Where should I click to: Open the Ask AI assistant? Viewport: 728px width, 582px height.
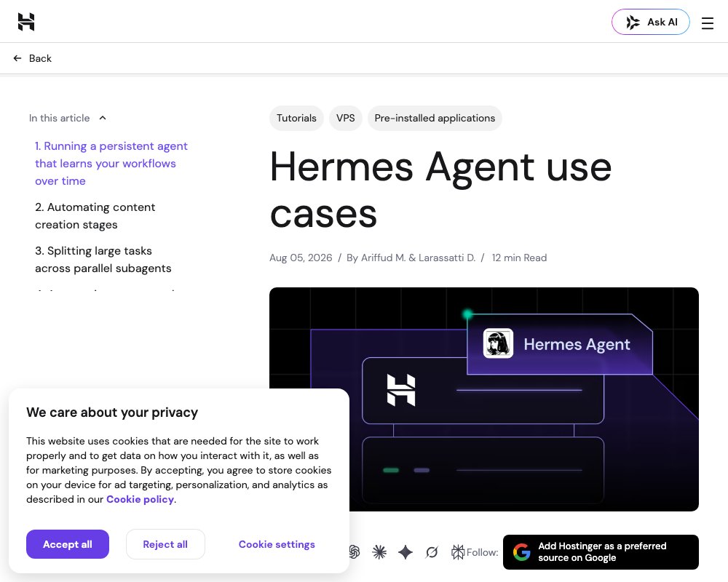click(650, 22)
